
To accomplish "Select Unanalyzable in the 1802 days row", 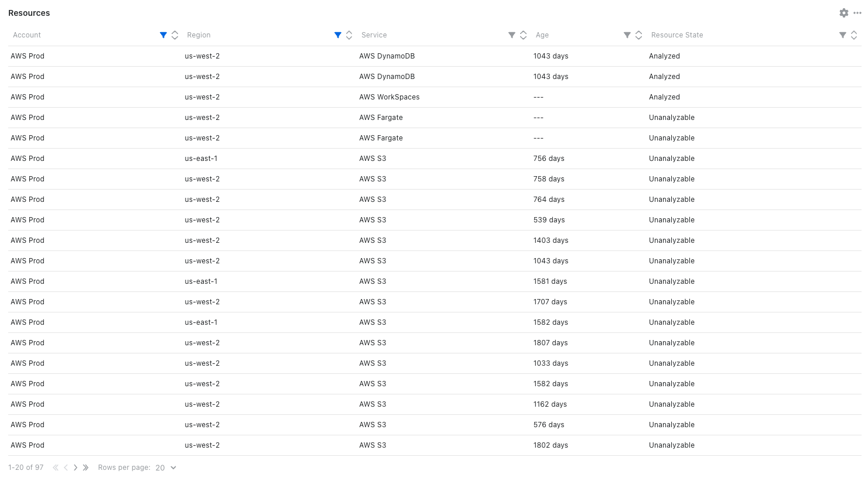I will pos(672,445).
